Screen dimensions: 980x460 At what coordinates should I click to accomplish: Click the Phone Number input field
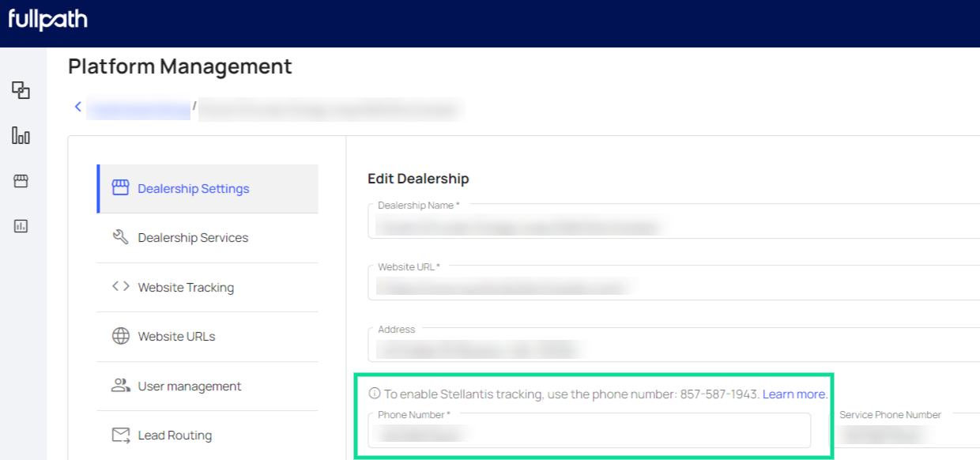coord(589,434)
